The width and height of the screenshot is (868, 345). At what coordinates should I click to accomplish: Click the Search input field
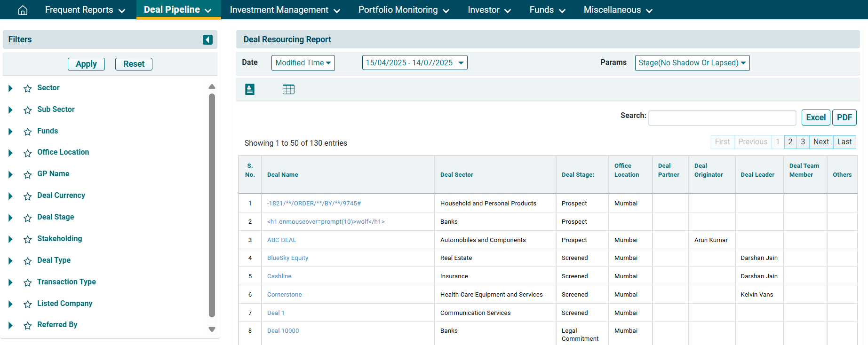pos(722,118)
